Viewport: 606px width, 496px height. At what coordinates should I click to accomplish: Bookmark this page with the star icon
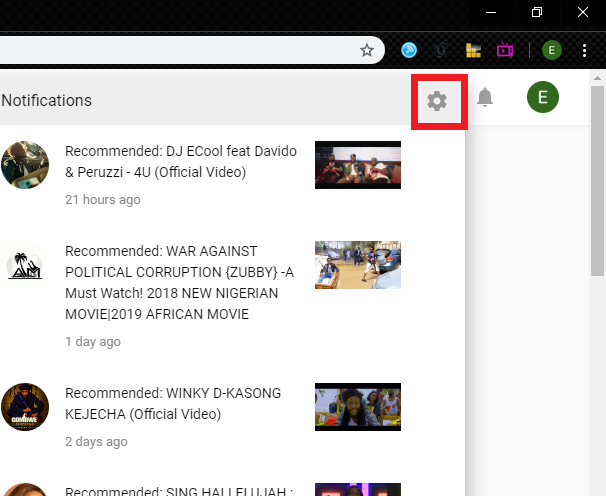[x=367, y=50]
